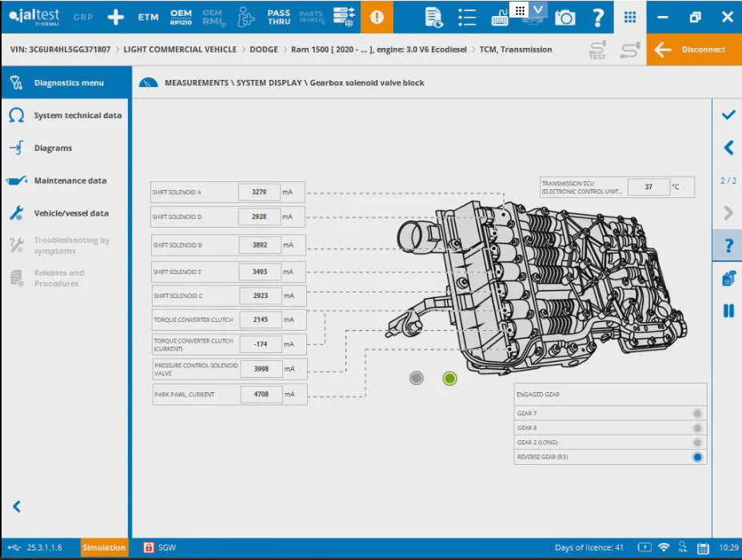Open System technical data menu
The image size is (742, 560).
77,116
